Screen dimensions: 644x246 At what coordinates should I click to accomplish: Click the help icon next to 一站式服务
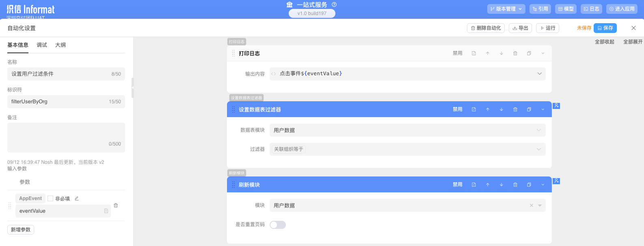[x=334, y=4]
